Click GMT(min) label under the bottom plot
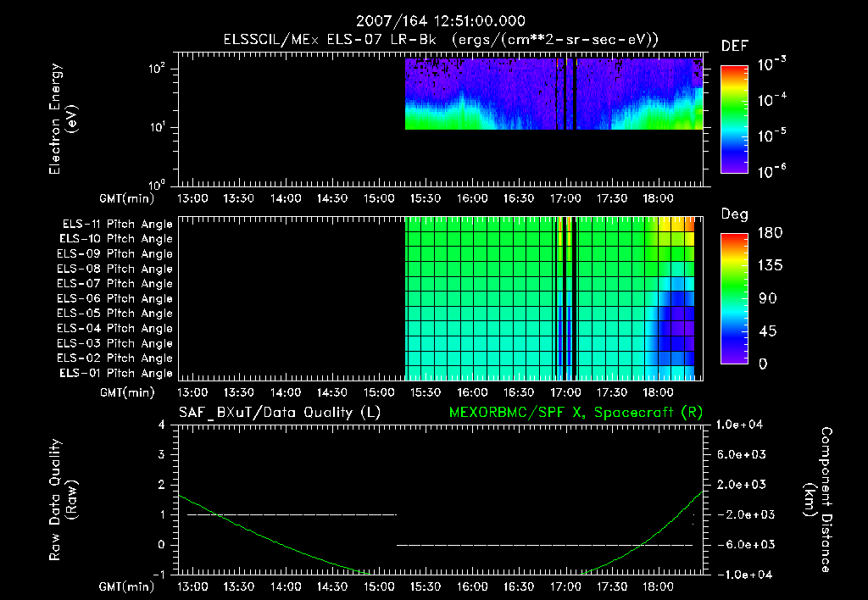Image resolution: width=868 pixels, height=600 pixels. point(127,586)
